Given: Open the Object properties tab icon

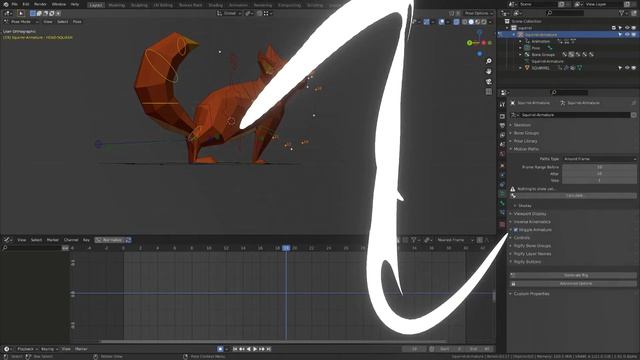Looking at the screenshot, I should pos(502,165).
